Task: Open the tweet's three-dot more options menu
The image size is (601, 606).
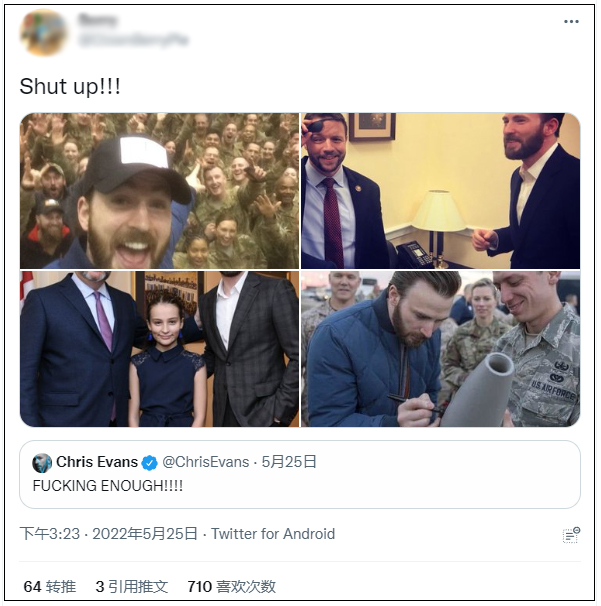Action: pos(571,22)
